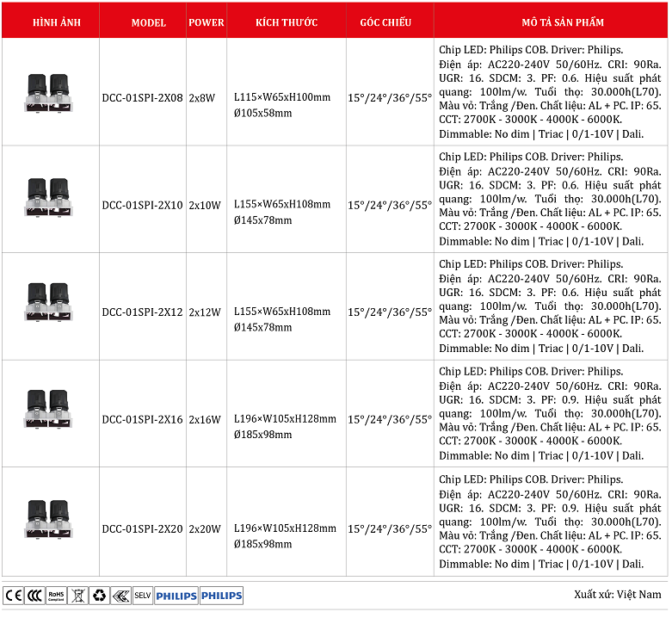Image resolution: width=672 pixels, height=624 pixels.
Task: Click the MODEL column header
Action: [x=148, y=22]
